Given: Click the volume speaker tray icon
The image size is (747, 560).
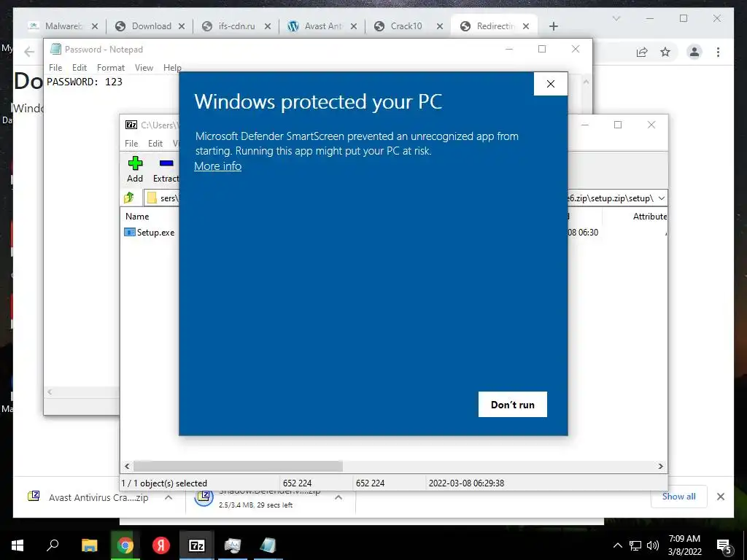Looking at the screenshot, I should coord(653,545).
